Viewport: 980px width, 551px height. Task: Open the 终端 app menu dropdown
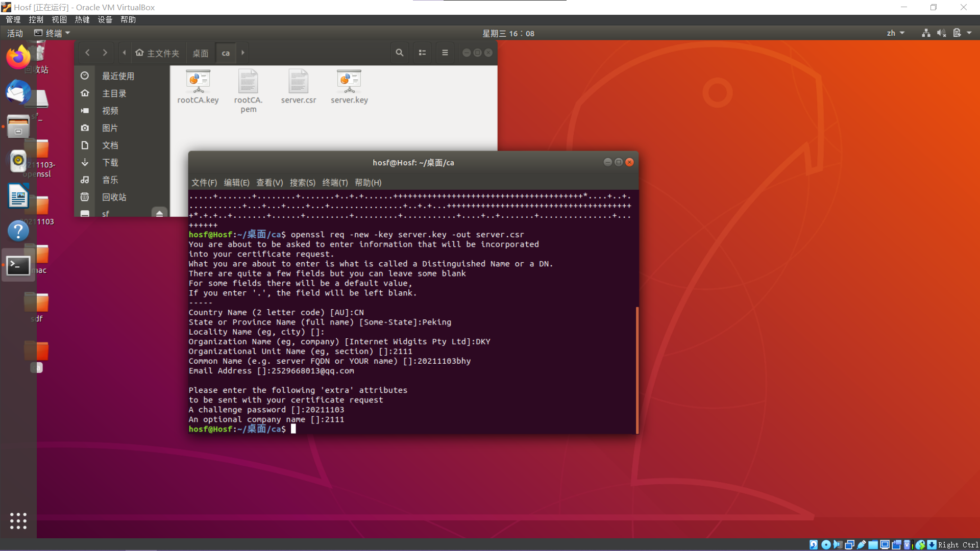click(53, 33)
